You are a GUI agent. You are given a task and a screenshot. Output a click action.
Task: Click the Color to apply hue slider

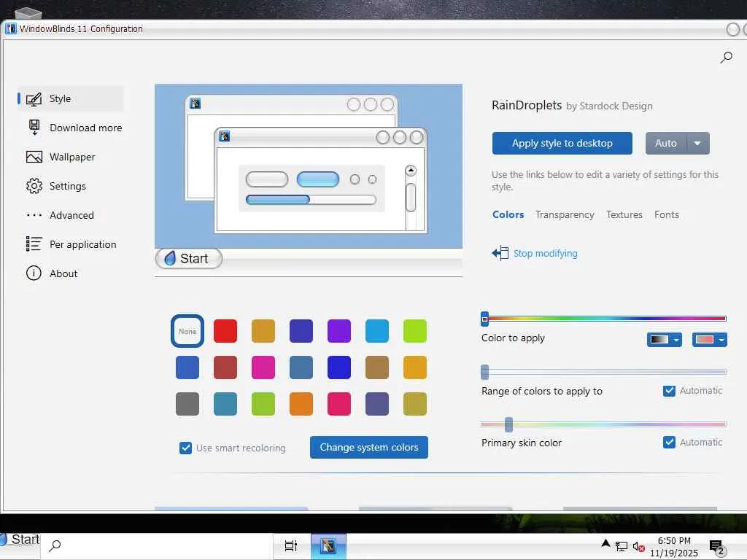603,319
